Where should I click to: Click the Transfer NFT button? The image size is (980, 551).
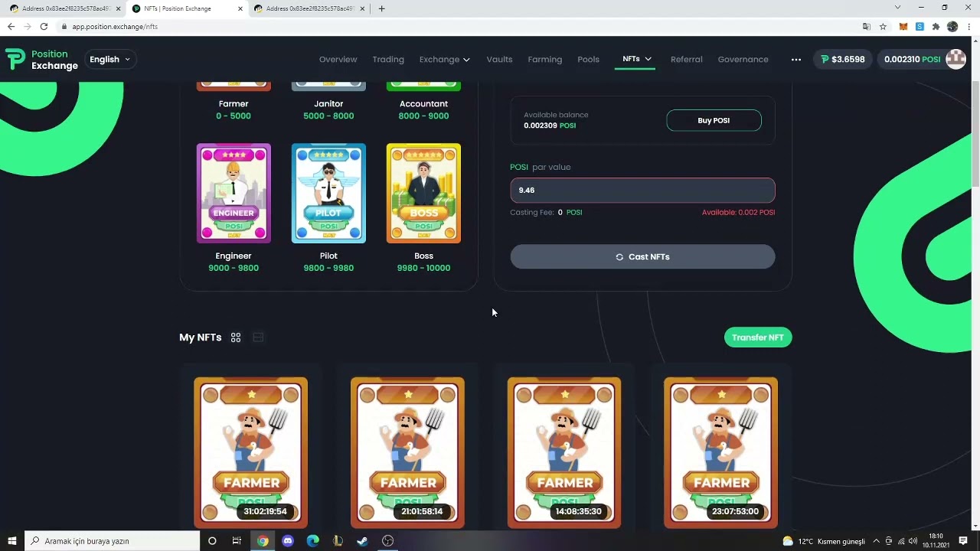click(758, 337)
